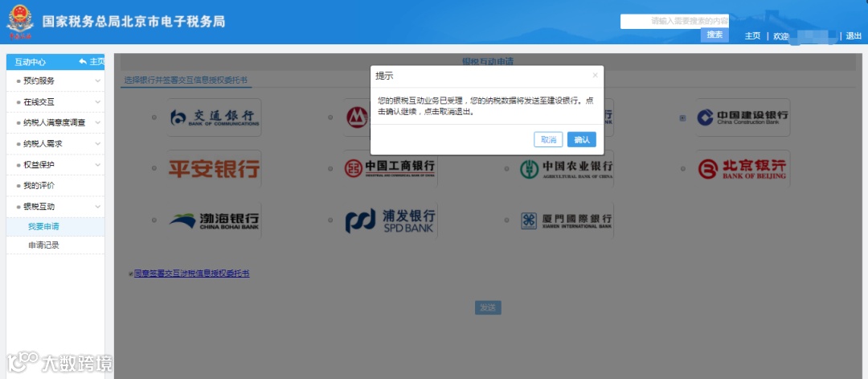Click the selected radio beside 中国建设银行
Viewport: 868px width, 379px height.
682,117
